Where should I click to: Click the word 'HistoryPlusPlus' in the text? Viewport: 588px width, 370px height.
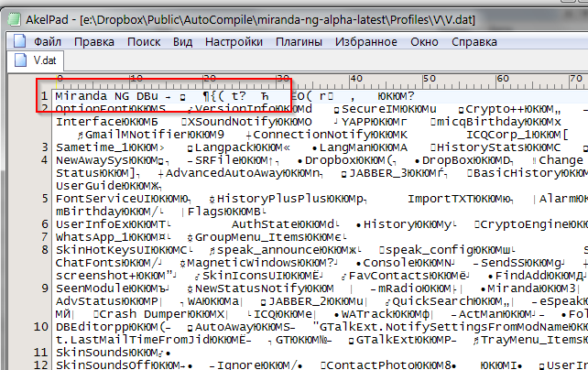coord(271,199)
